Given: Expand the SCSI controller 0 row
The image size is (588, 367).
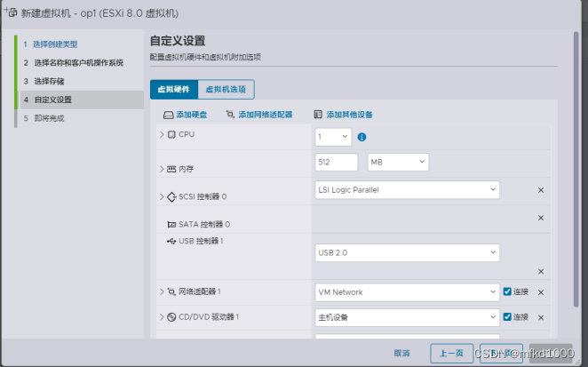Looking at the screenshot, I should 162,196.
